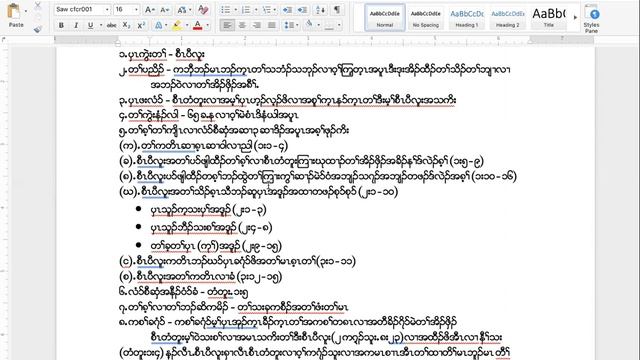This screenshot has height=360, width=640.
Task: Click the Shading paint bucket icon
Action: pos(309,25)
